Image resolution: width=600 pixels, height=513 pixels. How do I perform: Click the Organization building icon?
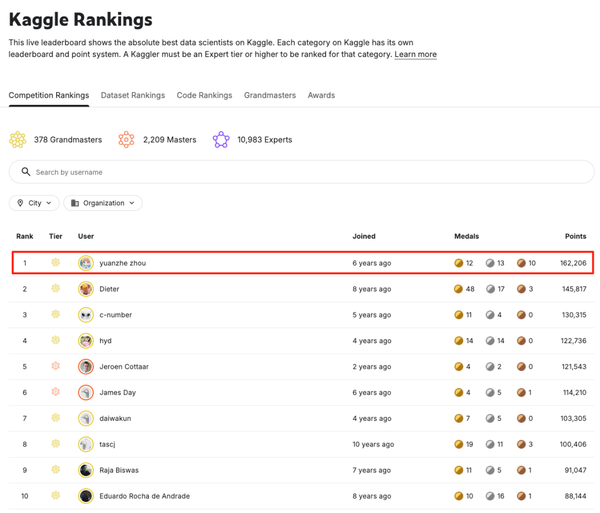tap(75, 203)
